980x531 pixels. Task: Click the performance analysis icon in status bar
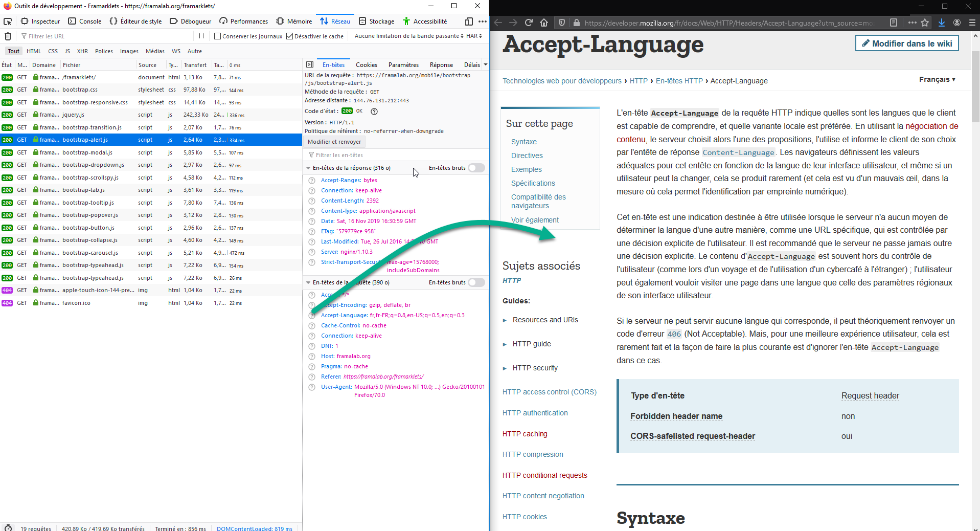(8, 527)
